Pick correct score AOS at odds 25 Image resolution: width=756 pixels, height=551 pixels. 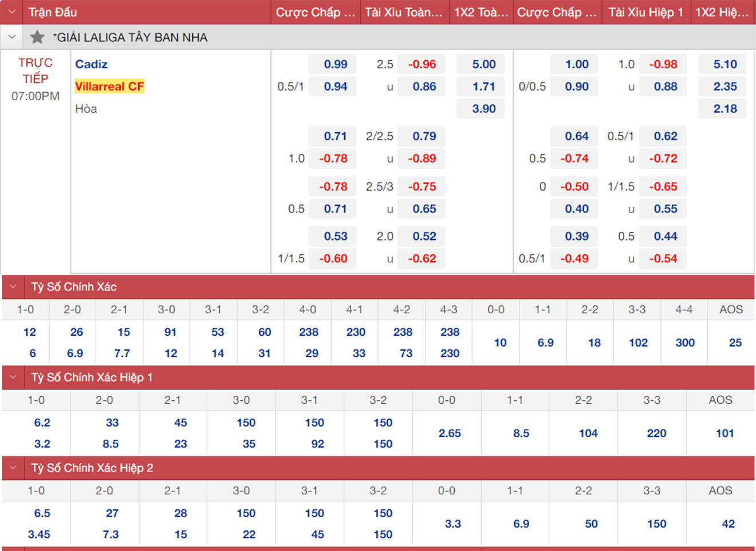point(735,343)
